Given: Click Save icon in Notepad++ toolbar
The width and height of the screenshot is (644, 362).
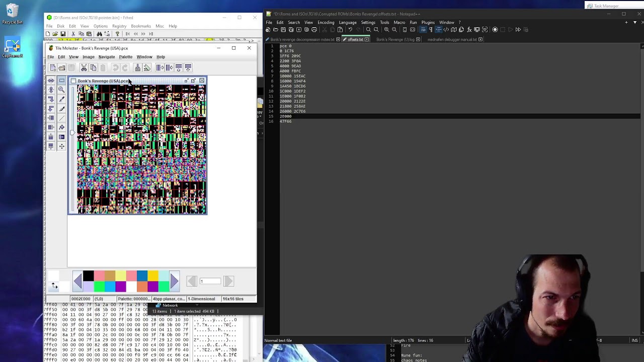Looking at the screenshot, I should 283,29.
